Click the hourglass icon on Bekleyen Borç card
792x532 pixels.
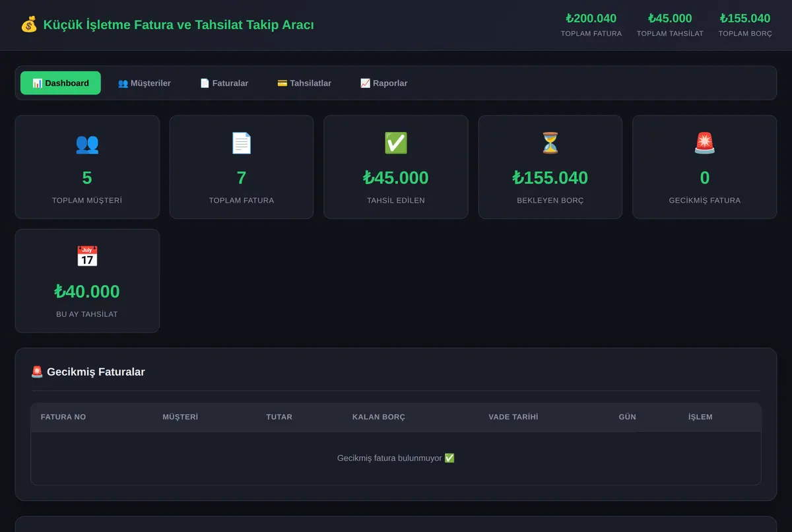point(550,143)
